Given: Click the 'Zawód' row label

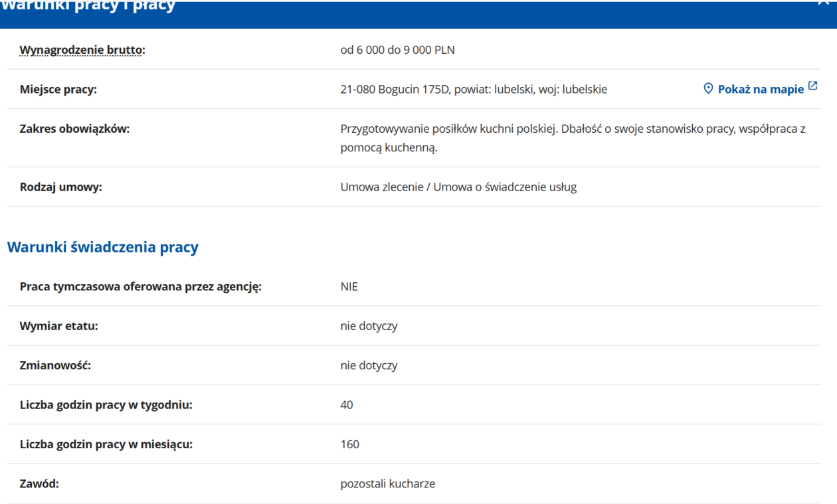Looking at the screenshot, I should coord(39,484).
